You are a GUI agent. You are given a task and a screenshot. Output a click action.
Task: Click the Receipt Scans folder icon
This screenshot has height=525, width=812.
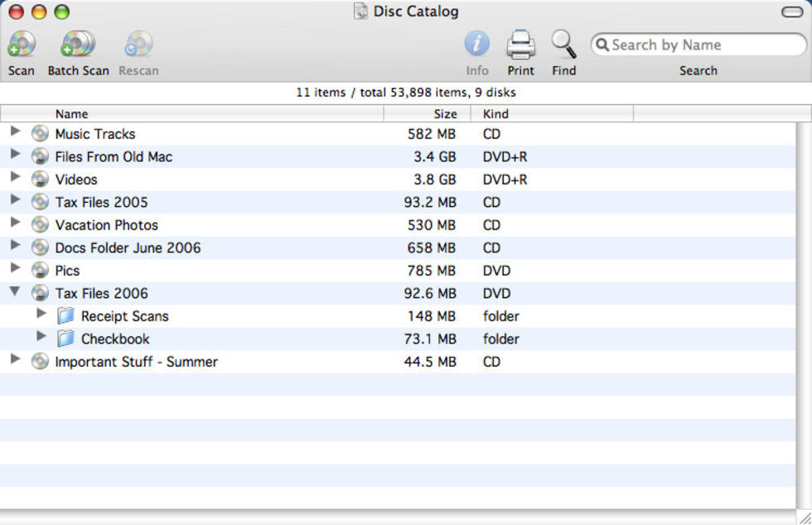click(x=65, y=316)
